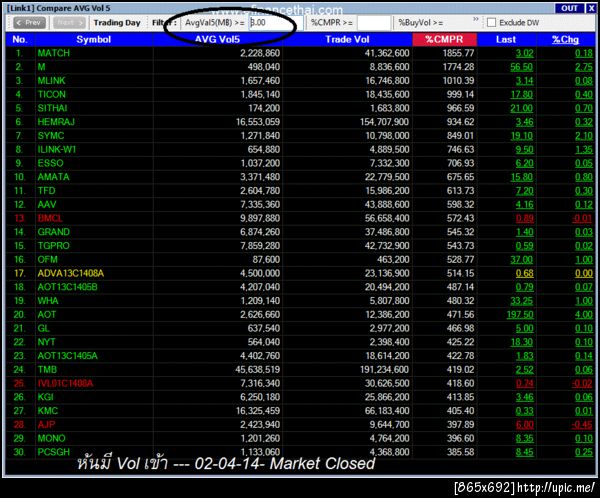600x498 pixels.
Task: Select the TGPRO symbol
Action: pyautogui.click(x=54, y=246)
